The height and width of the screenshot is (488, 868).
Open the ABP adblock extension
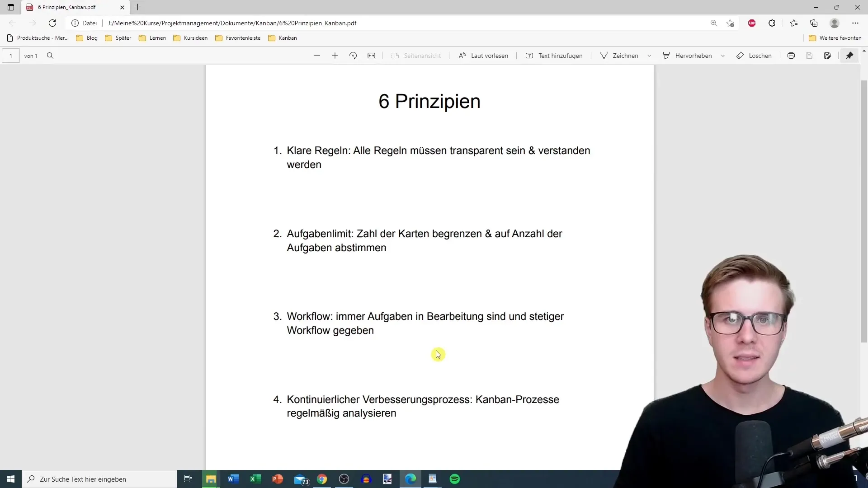coord(752,23)
